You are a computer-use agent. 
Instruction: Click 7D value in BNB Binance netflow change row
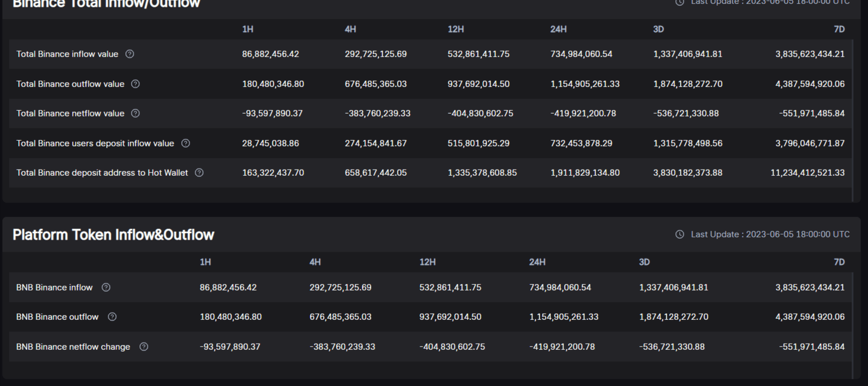(812, 346)
